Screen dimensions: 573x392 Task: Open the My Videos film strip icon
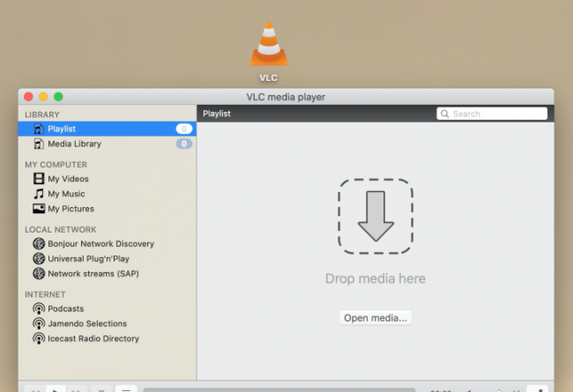(39, 178)
